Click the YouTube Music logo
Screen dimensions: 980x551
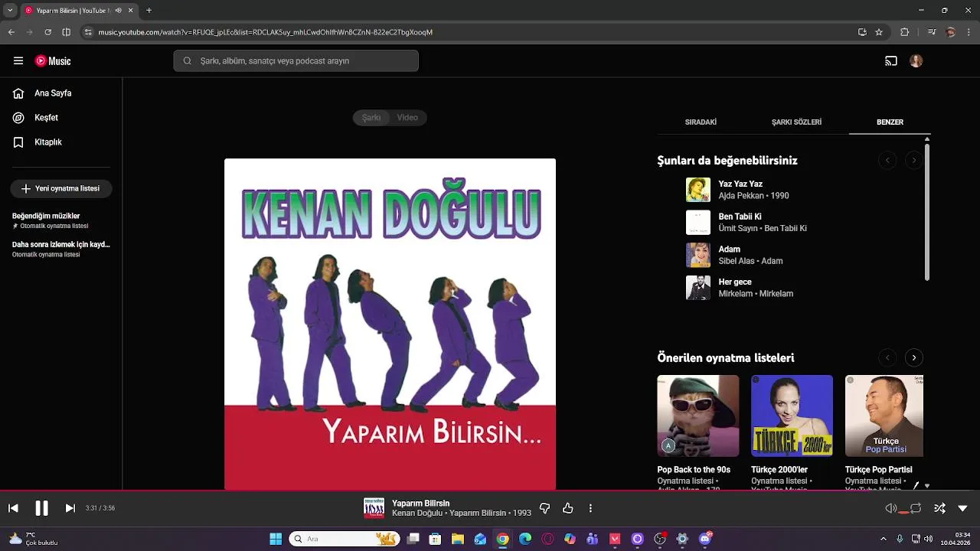coord(53,61)
